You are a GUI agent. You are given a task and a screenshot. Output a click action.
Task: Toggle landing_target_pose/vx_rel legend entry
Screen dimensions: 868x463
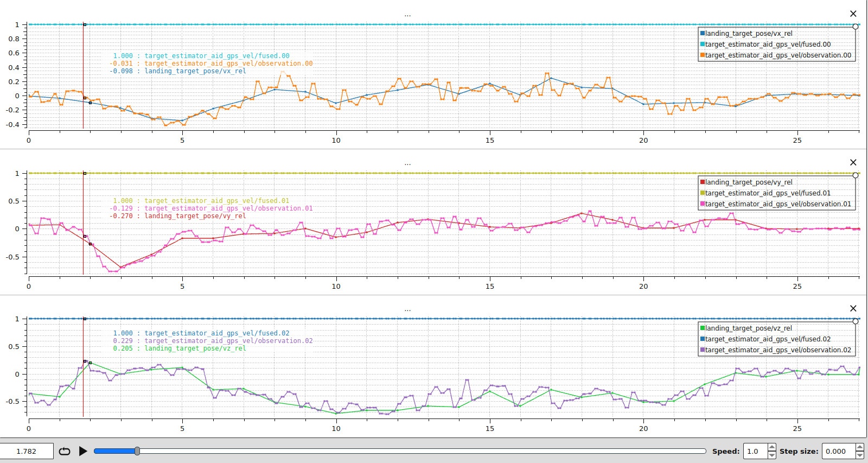[746, 34]
